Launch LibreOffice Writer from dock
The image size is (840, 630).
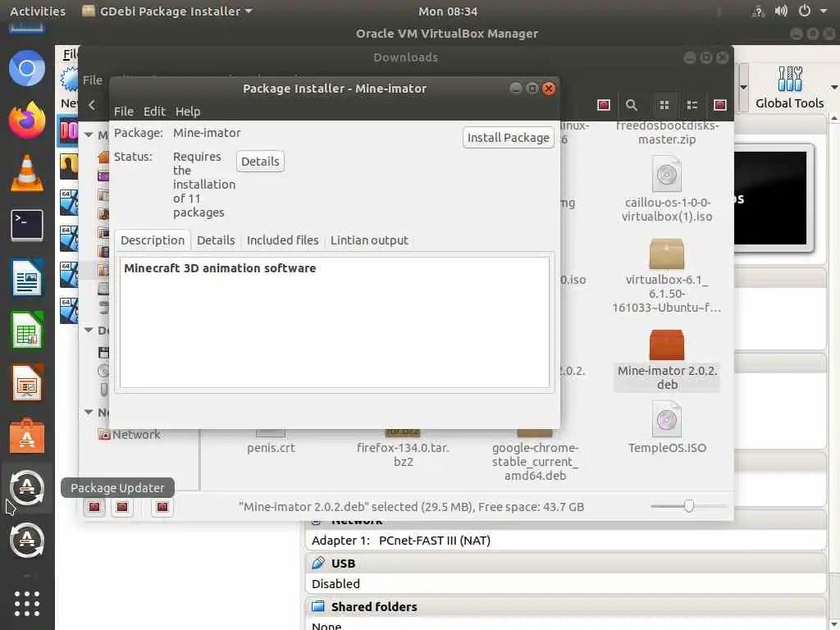[27, 277]
